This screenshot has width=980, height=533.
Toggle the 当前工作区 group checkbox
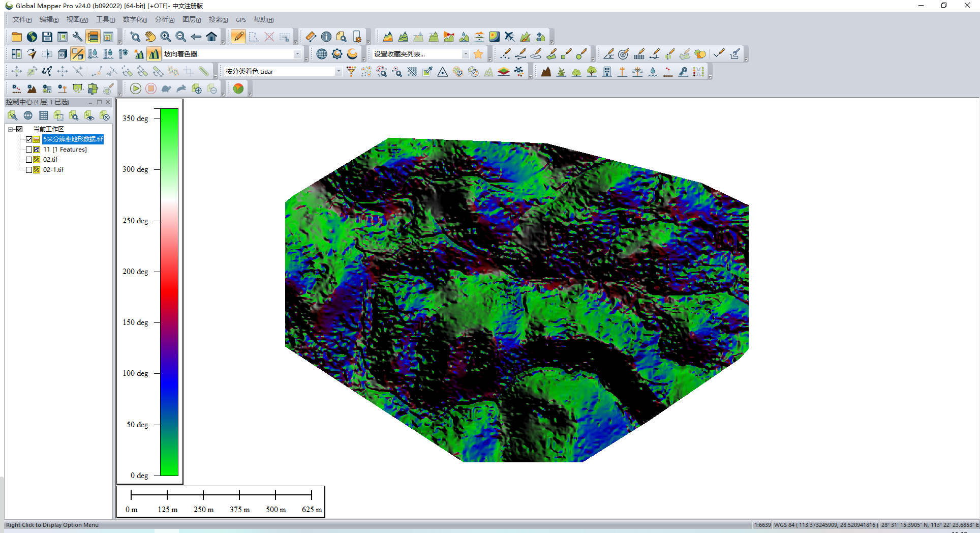click(x=19, y=129)
